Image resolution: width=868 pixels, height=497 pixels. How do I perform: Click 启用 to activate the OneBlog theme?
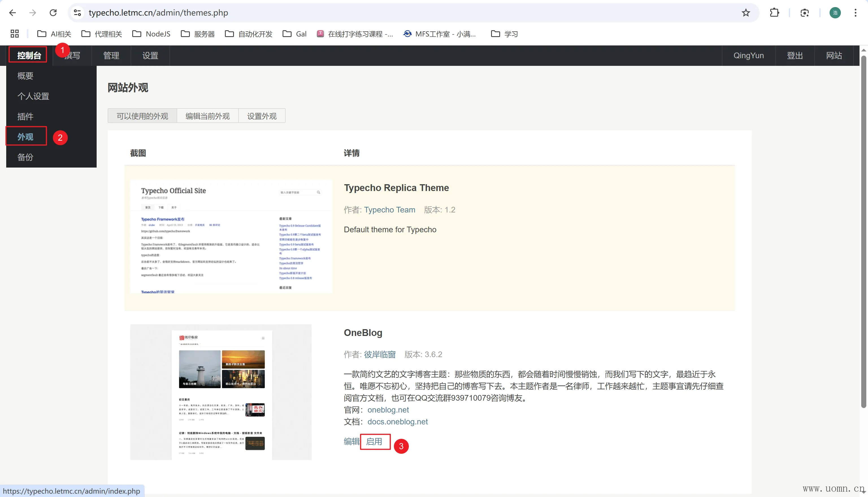[374, 441]
